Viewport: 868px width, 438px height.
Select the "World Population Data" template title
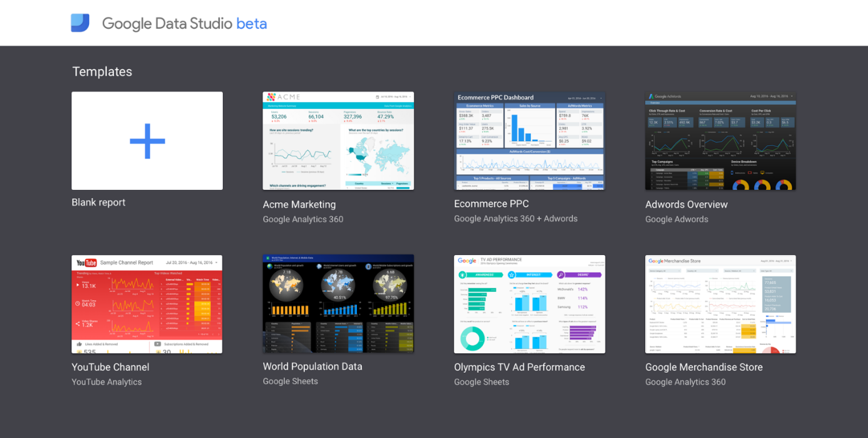[x=313, y=367]
